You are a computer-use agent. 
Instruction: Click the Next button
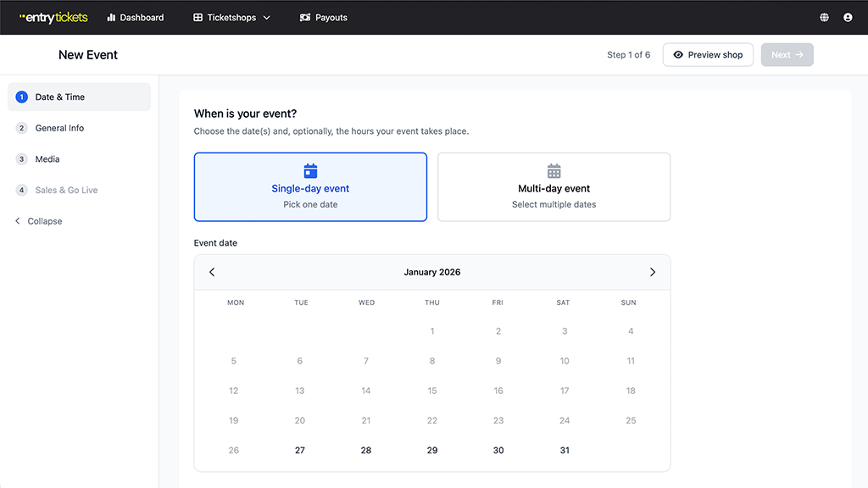pos(787,55)
